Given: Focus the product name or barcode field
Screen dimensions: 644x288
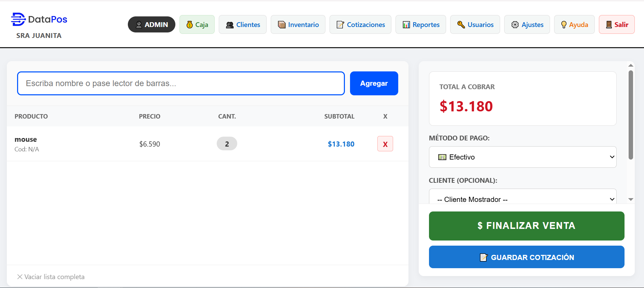Looking at the screenshot, I should coord(181,83).
